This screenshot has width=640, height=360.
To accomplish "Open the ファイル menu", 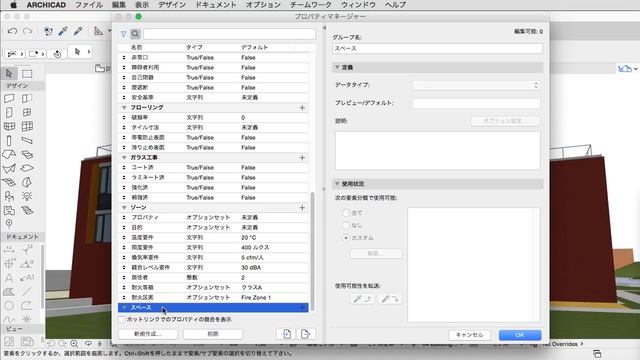I will pos(89,5).
